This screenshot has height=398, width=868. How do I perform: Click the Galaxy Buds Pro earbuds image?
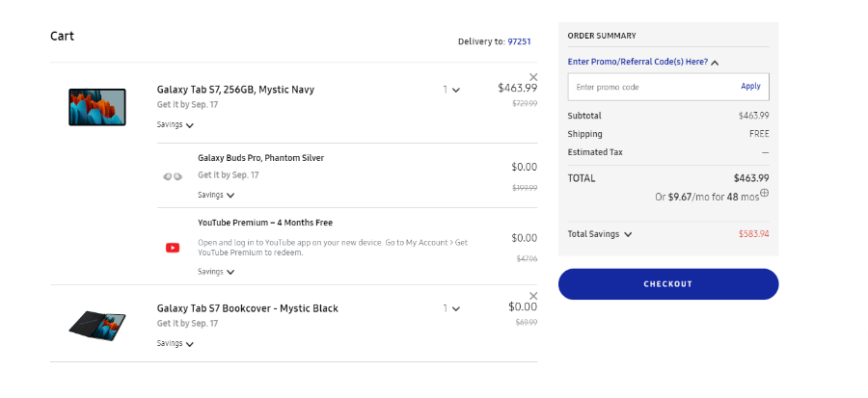click(173, 176)
